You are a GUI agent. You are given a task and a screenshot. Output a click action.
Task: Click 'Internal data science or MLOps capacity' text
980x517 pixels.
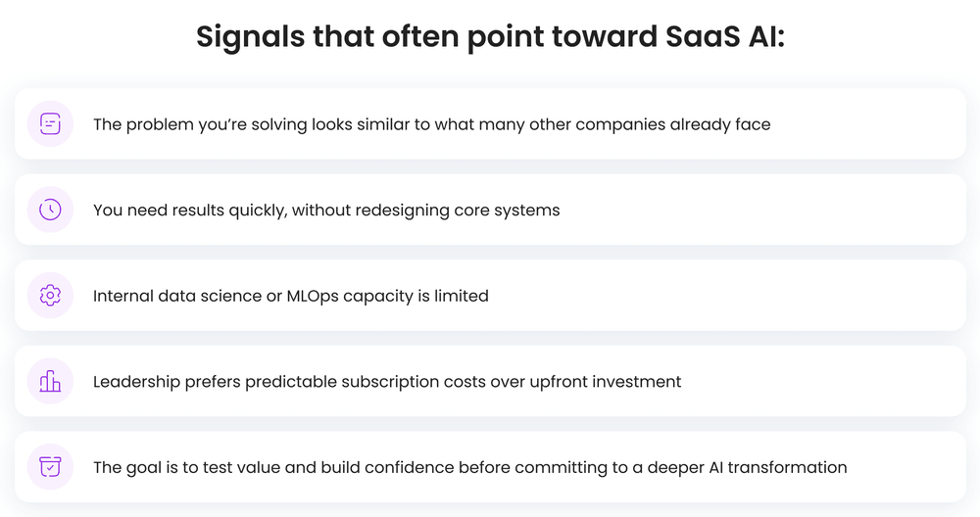[x=290, y=296]
